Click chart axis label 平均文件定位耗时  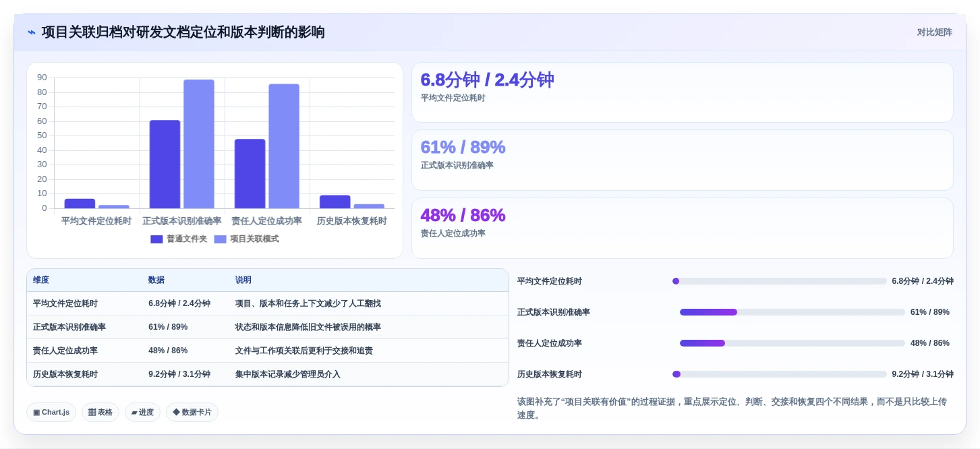coord(96,221)
